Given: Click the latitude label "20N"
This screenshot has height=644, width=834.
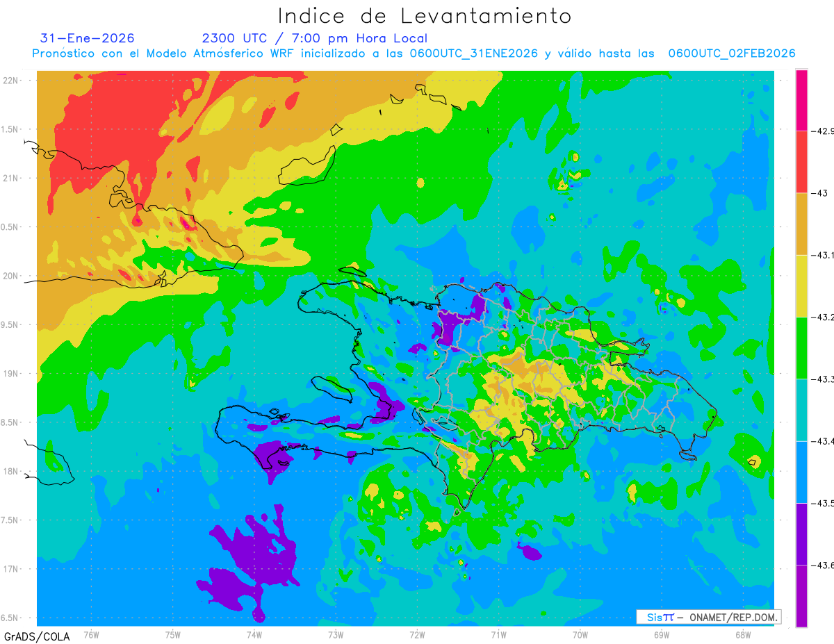Looking at the screenshot, I should point(12,276).
